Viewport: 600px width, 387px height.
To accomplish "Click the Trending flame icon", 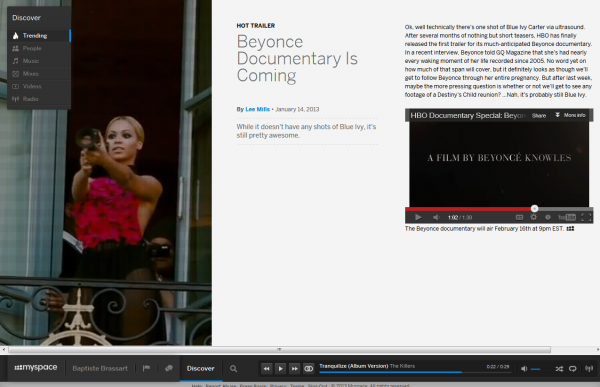I will click(15, 36).
